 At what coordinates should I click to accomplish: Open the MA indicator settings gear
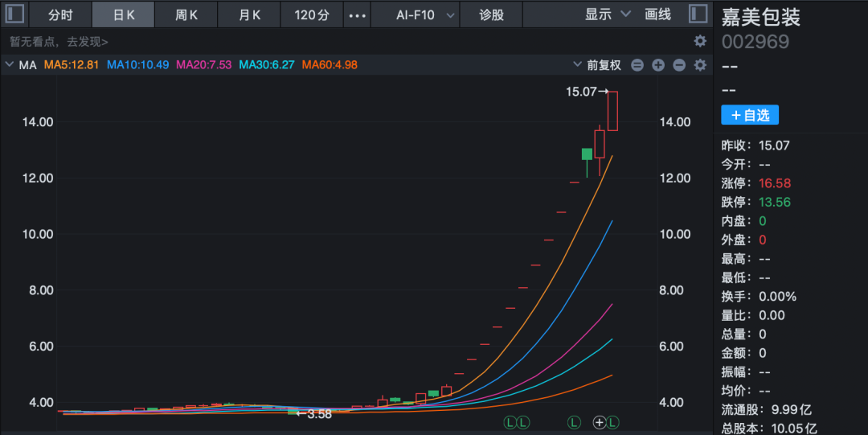point(700,65)
